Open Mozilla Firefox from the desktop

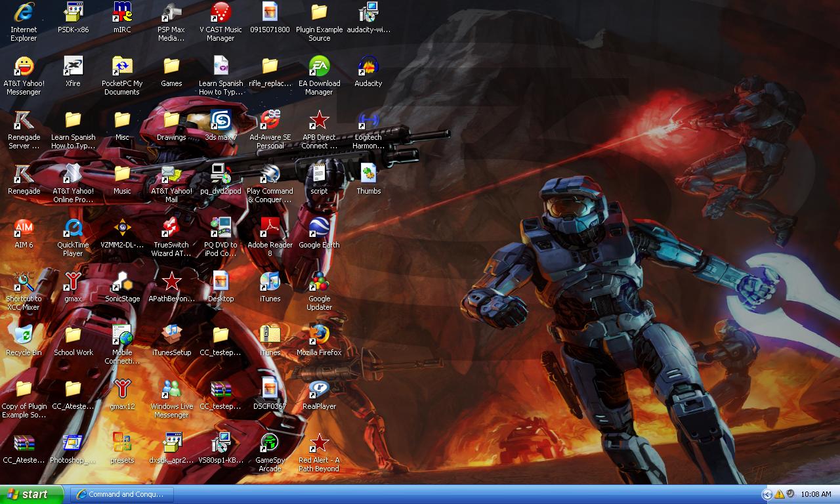coord(319,336)
